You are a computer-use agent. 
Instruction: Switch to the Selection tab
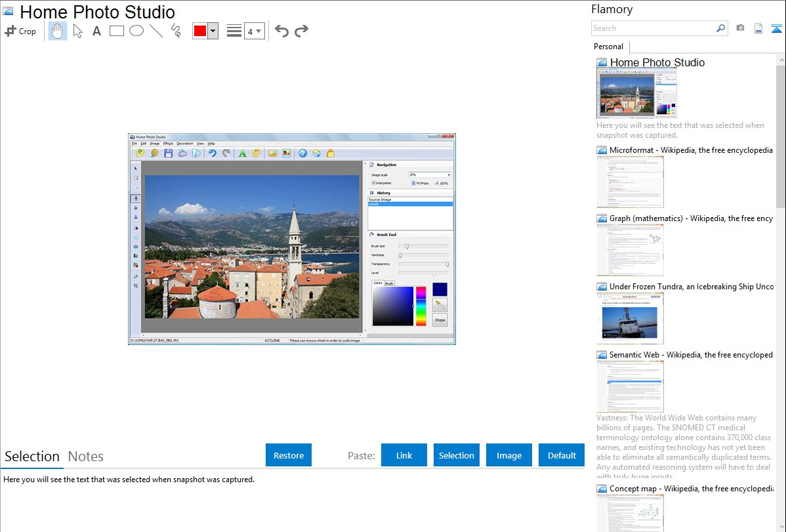[32, 457]
